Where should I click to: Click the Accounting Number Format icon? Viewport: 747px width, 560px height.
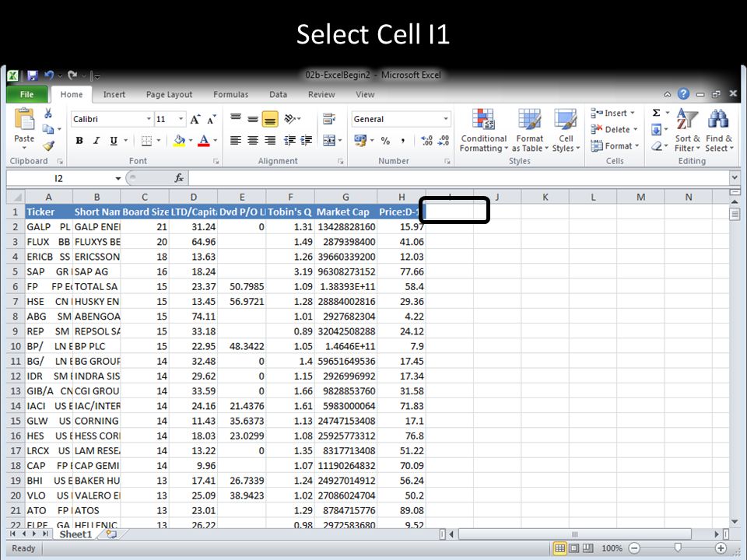(360, 141)
